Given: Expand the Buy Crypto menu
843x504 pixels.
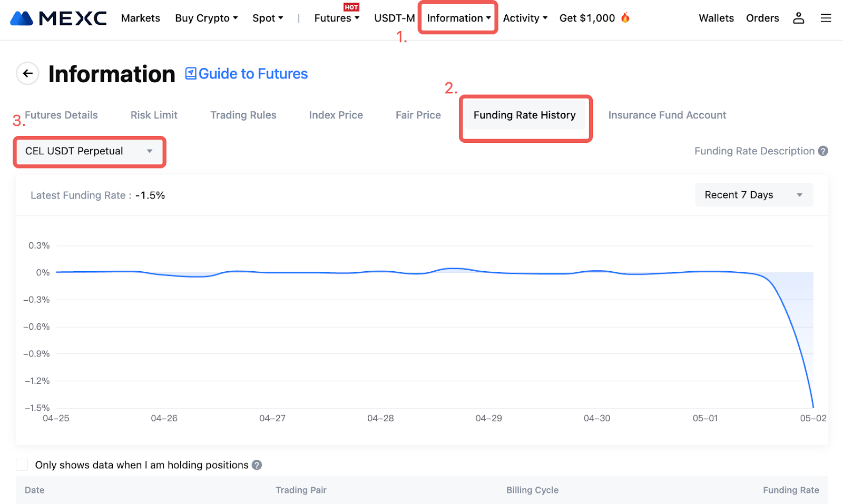Looking at the screenshot, I should coord(206,18).
